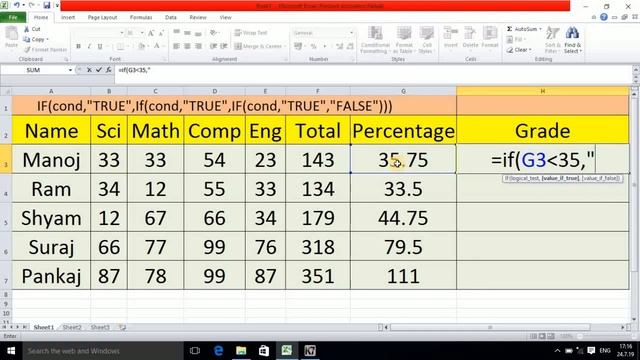Toggle Italic formatting
Viewport: 640px width, 360px height.
coord(89,47)
